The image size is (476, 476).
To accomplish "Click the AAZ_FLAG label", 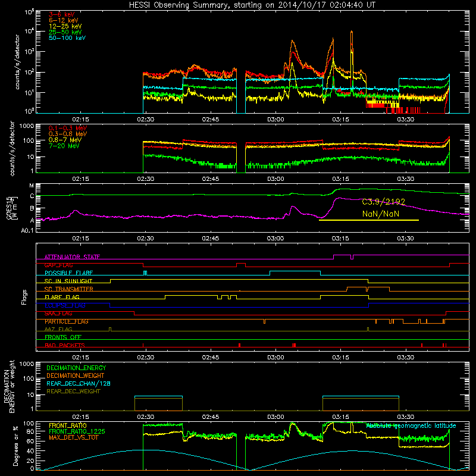I will (58, 329).
